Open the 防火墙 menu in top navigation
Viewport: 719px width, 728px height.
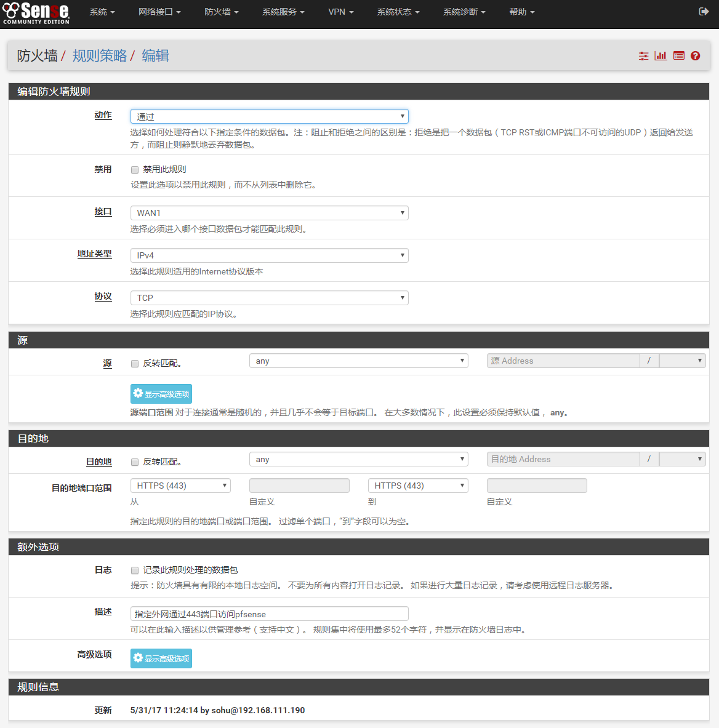pyautogui.click(x=221, y=12)
